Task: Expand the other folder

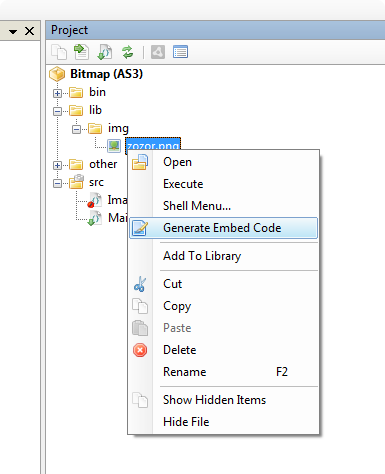Action: 57,165
